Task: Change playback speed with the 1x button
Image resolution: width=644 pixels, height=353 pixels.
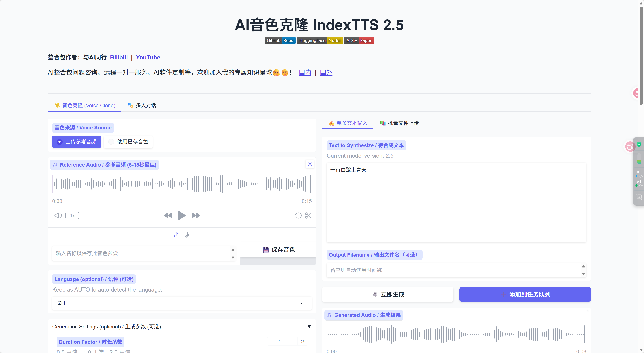Action: [x=72, y=216]
